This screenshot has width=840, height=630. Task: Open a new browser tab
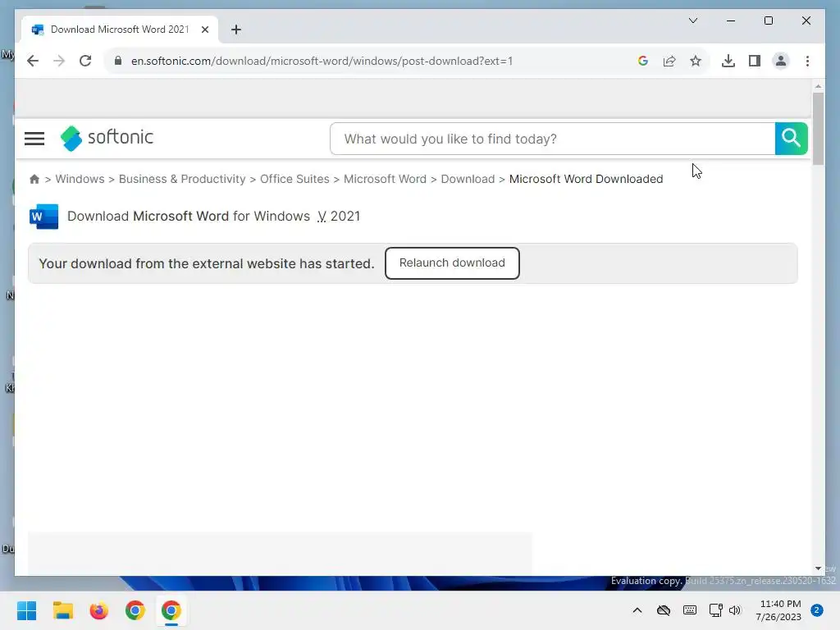coord(236,30)
